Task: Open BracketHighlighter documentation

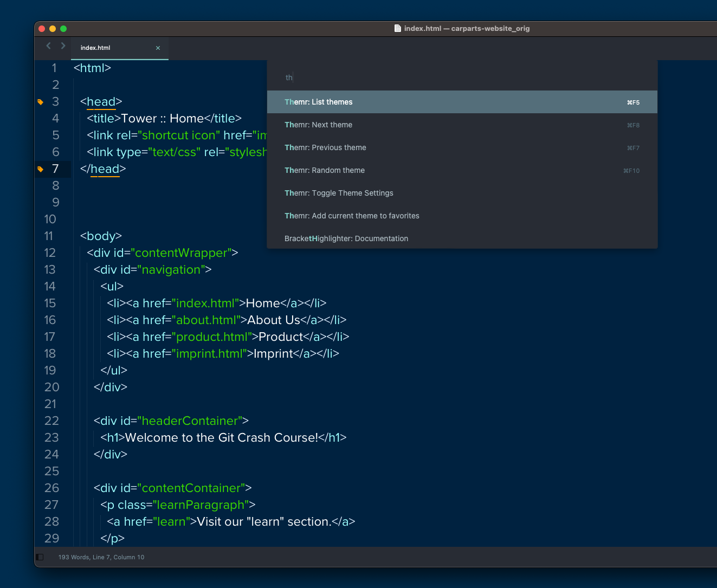Action: pyautogui.click(x=462, y=238)
